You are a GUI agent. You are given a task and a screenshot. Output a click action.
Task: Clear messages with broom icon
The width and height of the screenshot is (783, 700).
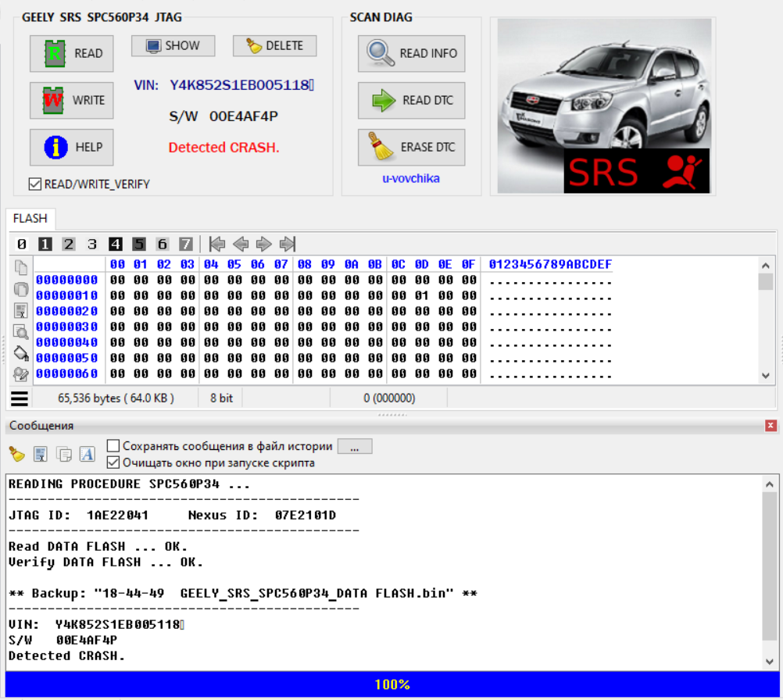tap(17, 455)
